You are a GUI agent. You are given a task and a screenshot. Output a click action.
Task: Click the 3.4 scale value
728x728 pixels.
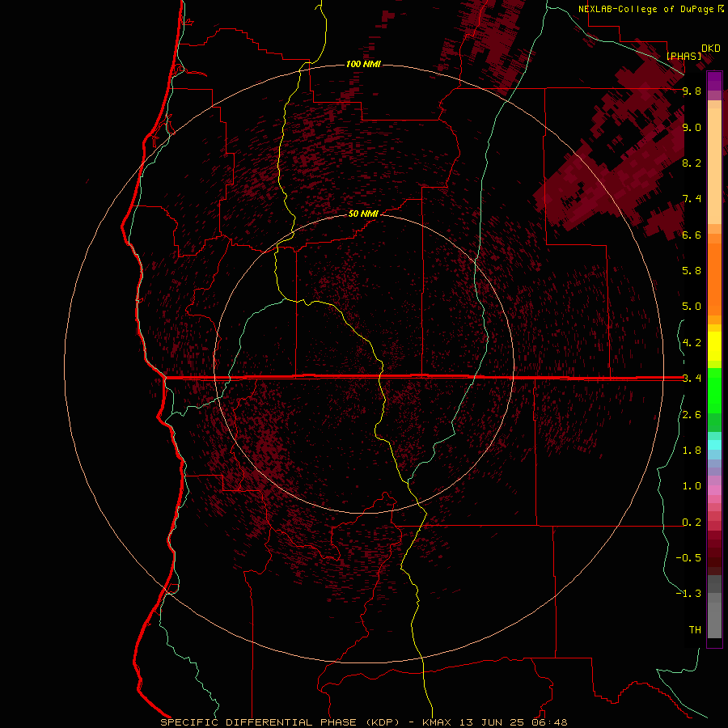pyautogui.click(x=692, y=379)
